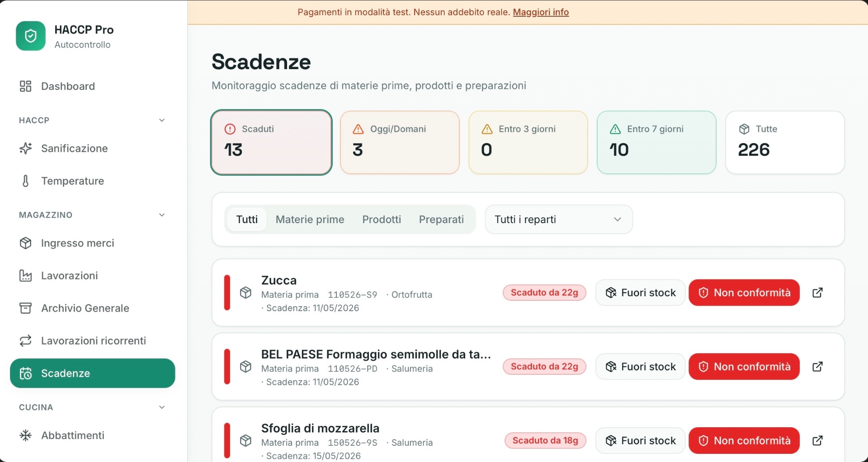
Task: Click lot code 110526-PD
Action: click(x=353, y=369)
